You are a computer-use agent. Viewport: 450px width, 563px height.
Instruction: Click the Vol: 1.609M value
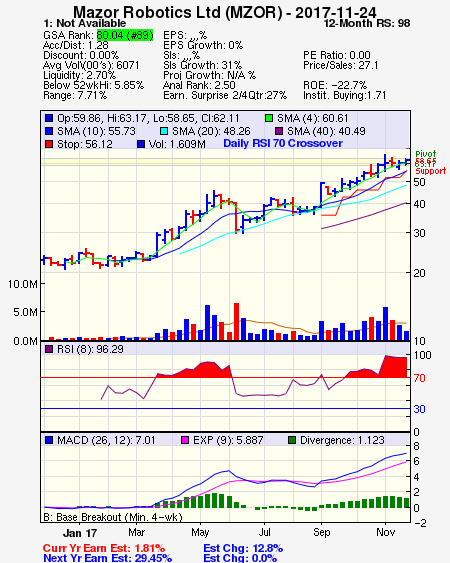click(177, 144)
